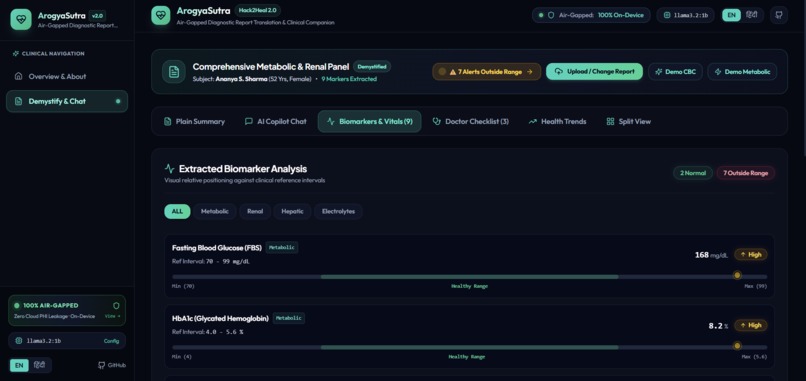Click the chip icon in sidebar llama3.2:1b box

(x=19, y=340)
